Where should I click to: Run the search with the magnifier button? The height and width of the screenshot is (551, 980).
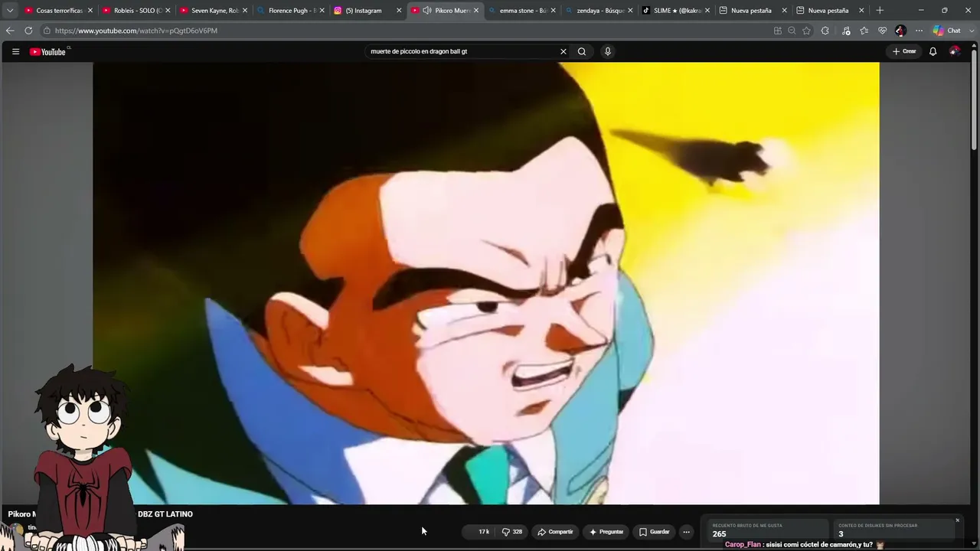582,51
